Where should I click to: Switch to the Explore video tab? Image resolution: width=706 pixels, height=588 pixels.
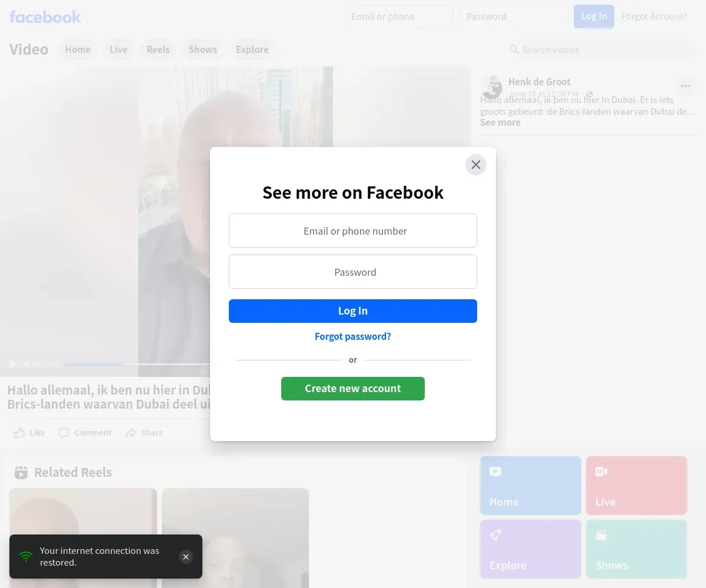(252, 49)
